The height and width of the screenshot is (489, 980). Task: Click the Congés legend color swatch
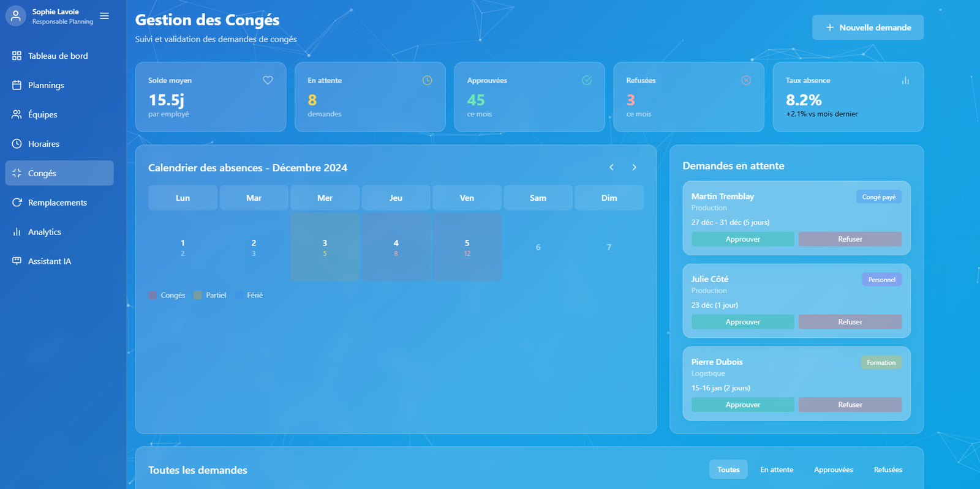click(x=153, y=295)
